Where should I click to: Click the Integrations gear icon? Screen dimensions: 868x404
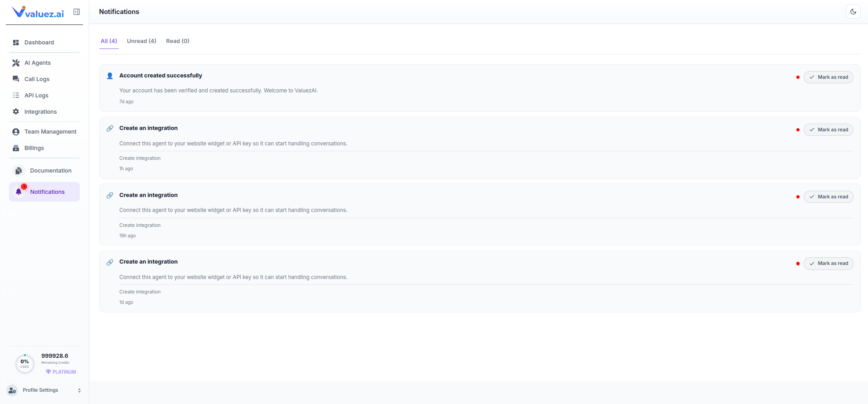point(16,112)
